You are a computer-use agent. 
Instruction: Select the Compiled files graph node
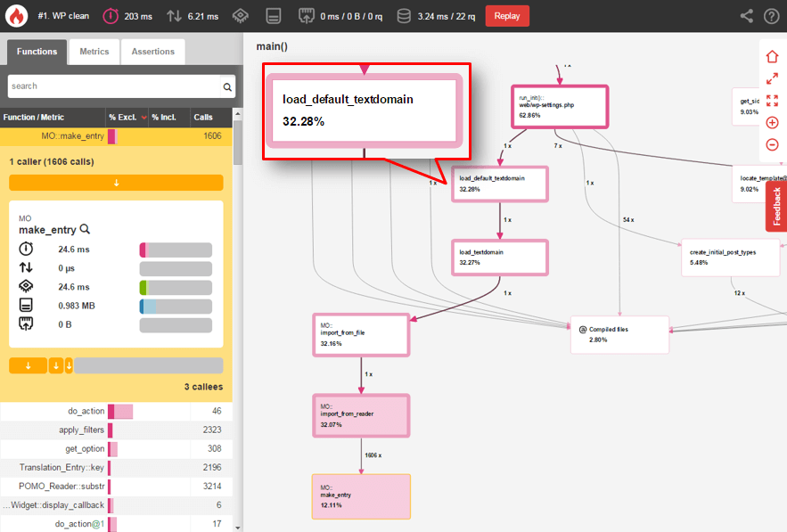click(619, 334)
